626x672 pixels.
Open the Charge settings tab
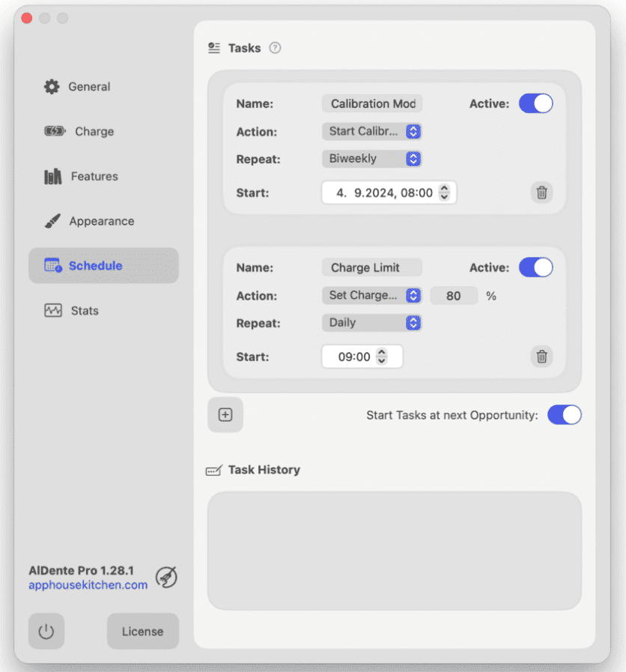[x=79, y=131]
